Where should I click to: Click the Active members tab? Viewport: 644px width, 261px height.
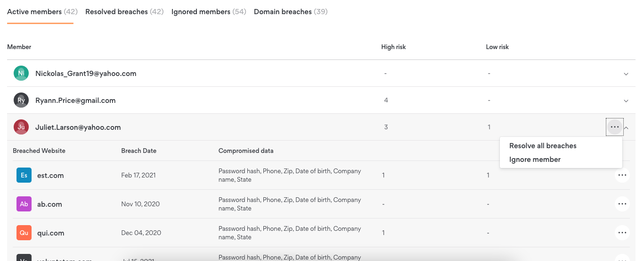[x=40, y=12]
